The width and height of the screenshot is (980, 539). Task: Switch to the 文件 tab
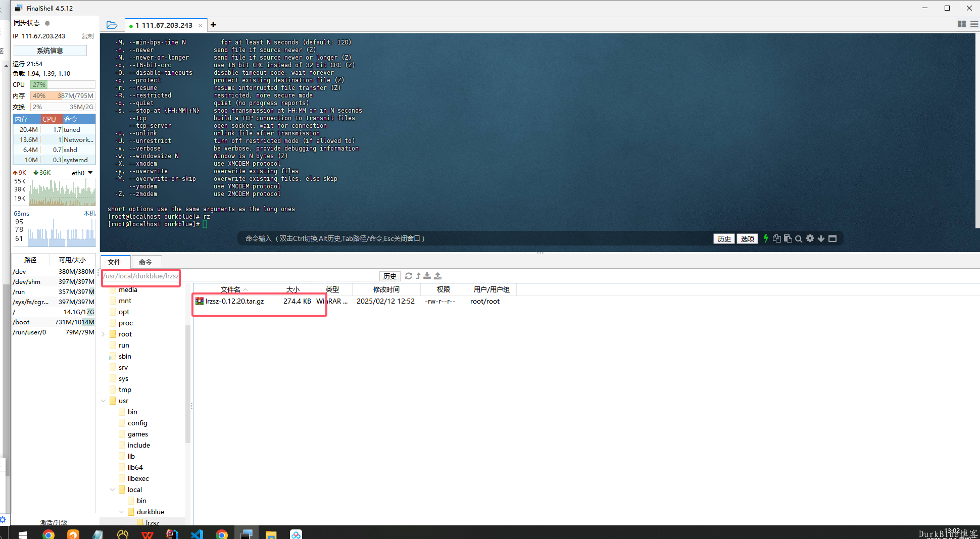[115, 262]
